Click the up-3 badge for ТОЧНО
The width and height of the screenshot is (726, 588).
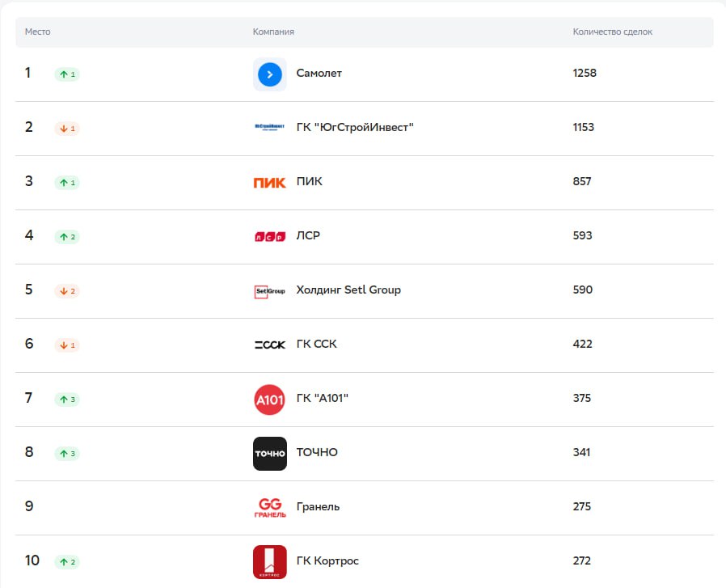67,454
